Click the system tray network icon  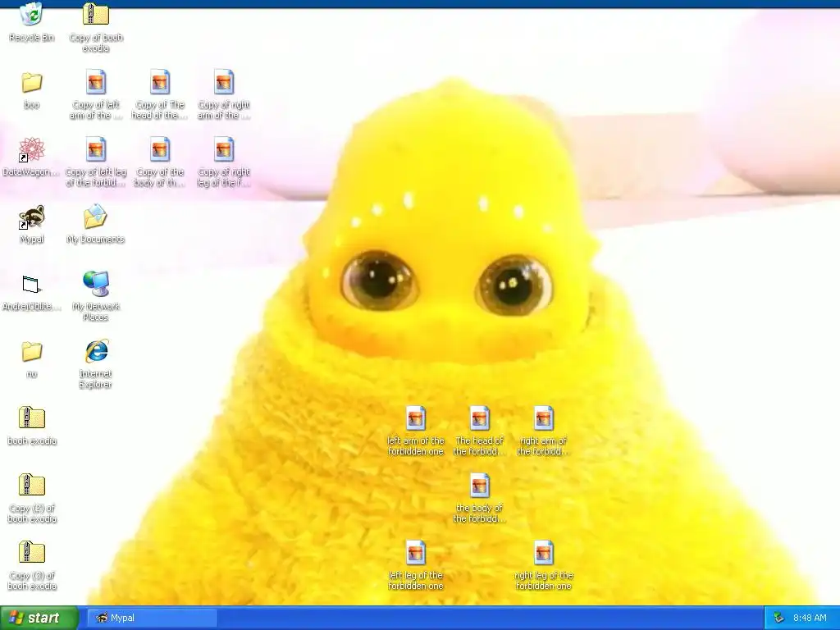click(778, 618)
